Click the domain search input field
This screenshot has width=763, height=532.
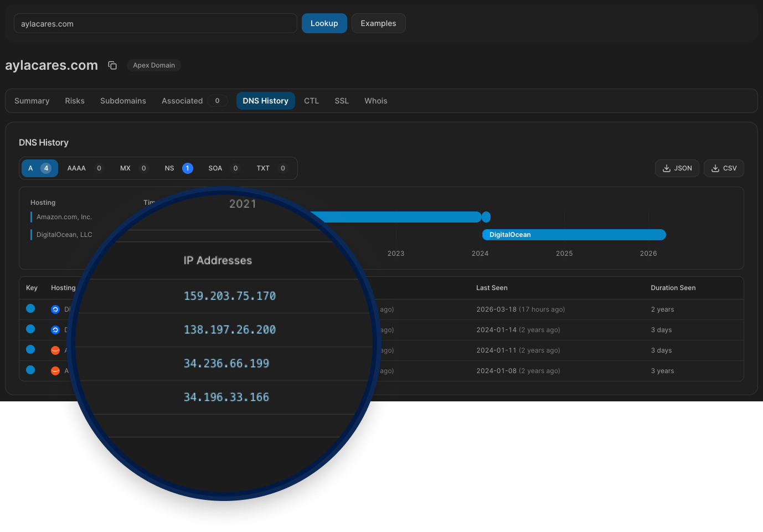[x=155, y=24]
